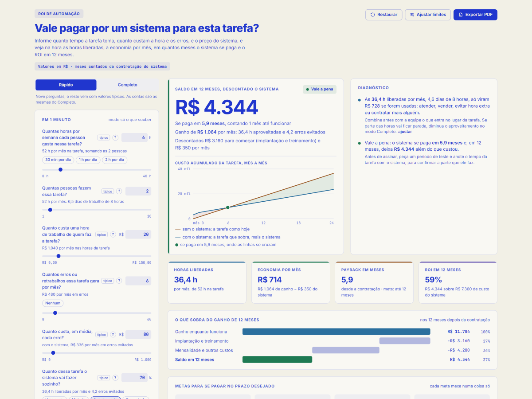The image size is (532, 399).
Task: Click the ajustar link in Diagnóstico
Action: pos(405,132)
